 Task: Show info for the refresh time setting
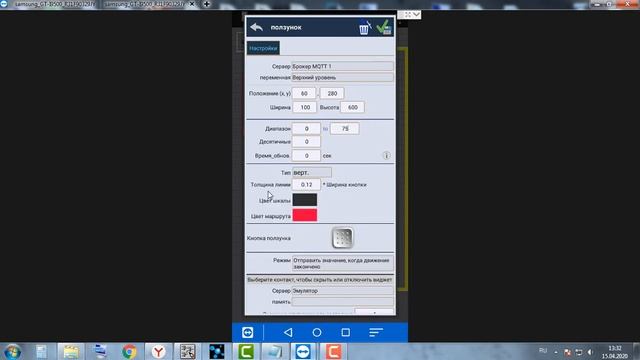pos(386,156)
